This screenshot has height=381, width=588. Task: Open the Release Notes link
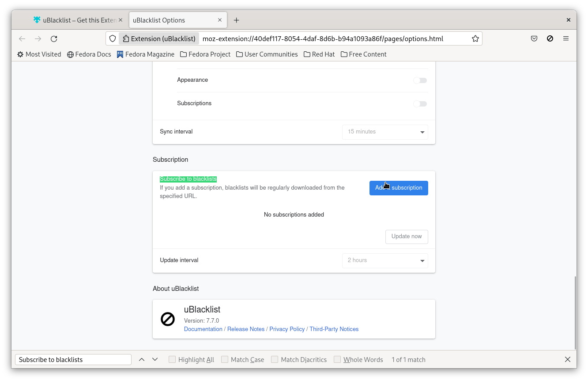click(x=246, y=329)
